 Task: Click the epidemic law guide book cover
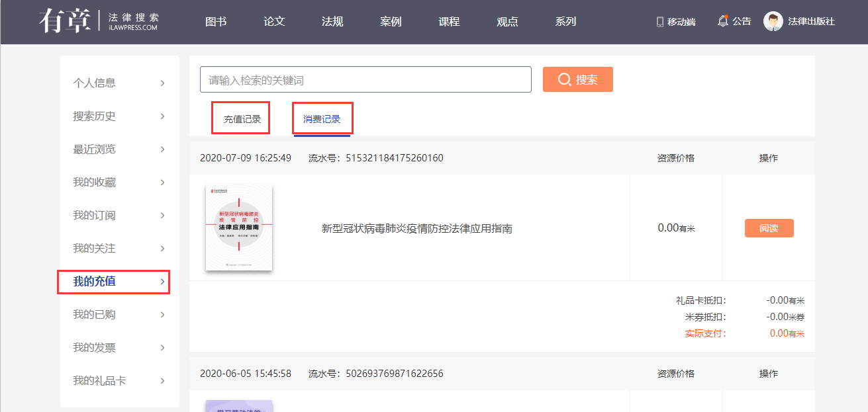[x=239, y=227]
